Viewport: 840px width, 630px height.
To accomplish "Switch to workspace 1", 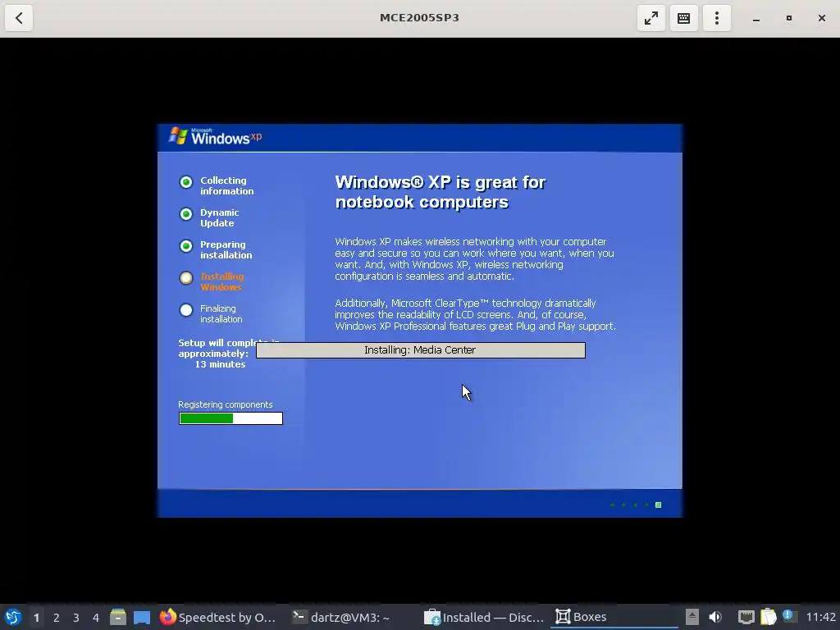I will [x=36, y=618].
